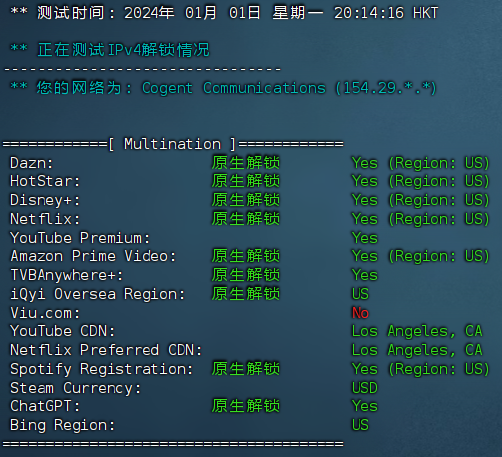The height and width of the screenshot is (457, 502).
Task: Click 原生解锁 in the ChatGPT row
Action: point(246,406)
